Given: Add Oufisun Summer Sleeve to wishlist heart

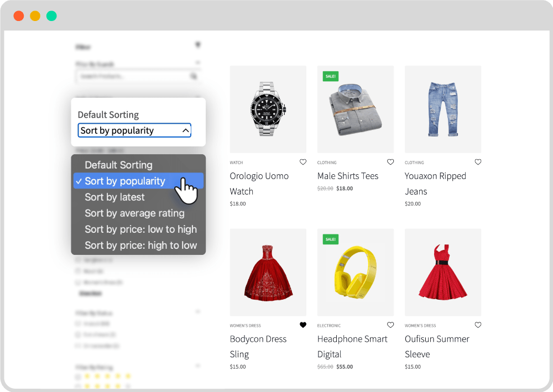Looking at the screenshot, I should (478, 325).
